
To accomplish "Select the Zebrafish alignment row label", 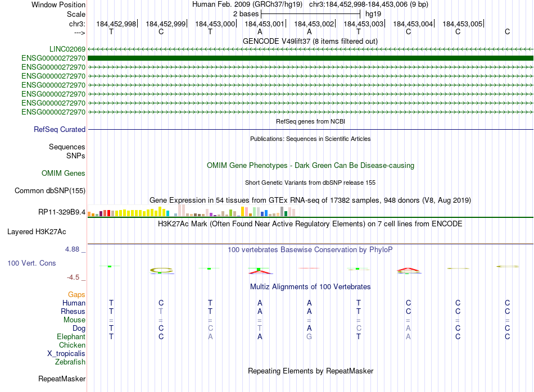I will tap(70, 362).
